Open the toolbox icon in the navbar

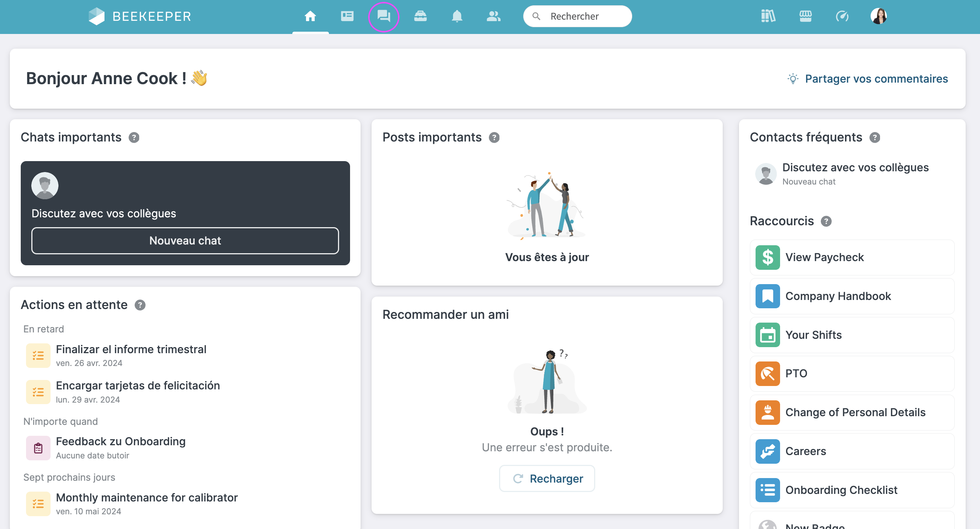coord(420,16)
